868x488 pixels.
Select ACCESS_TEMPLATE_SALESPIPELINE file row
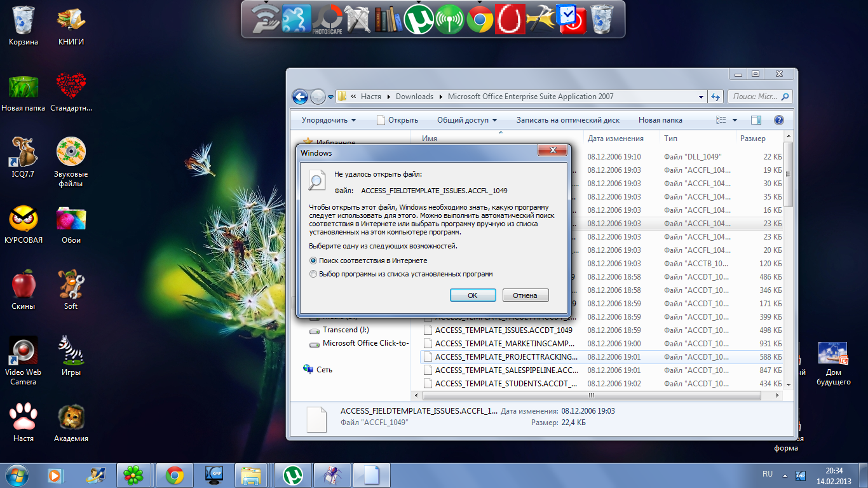602,370
